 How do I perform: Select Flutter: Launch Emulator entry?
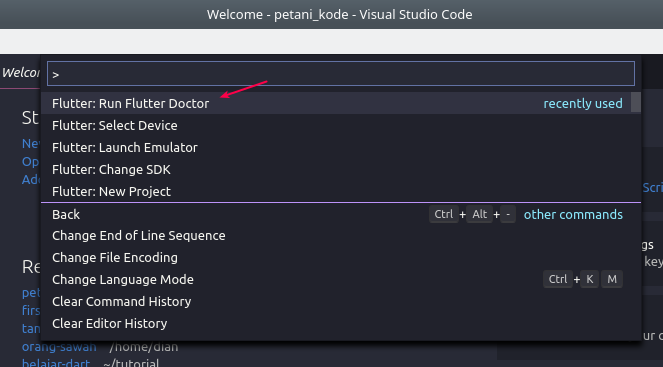341,147
